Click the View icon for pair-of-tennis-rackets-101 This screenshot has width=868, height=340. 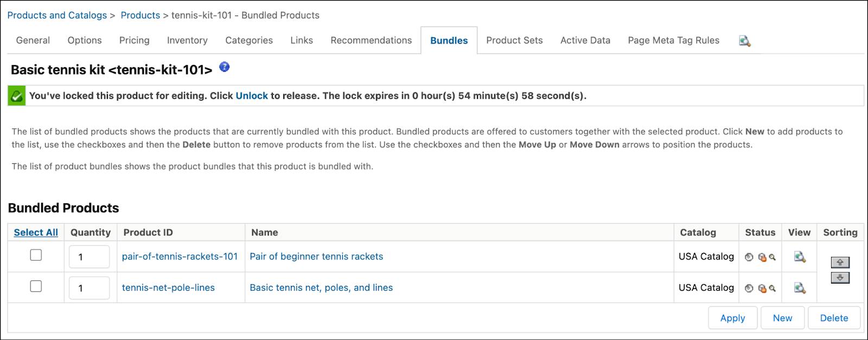(799, 256)
